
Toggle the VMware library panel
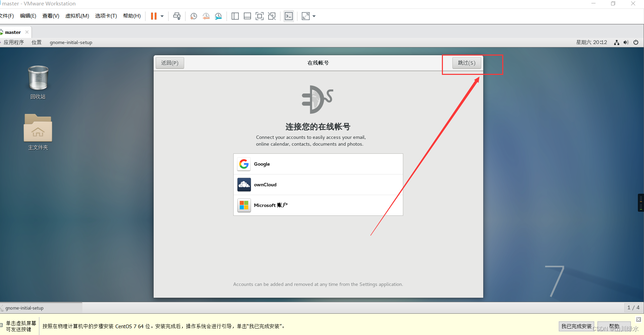coord(235,16)
